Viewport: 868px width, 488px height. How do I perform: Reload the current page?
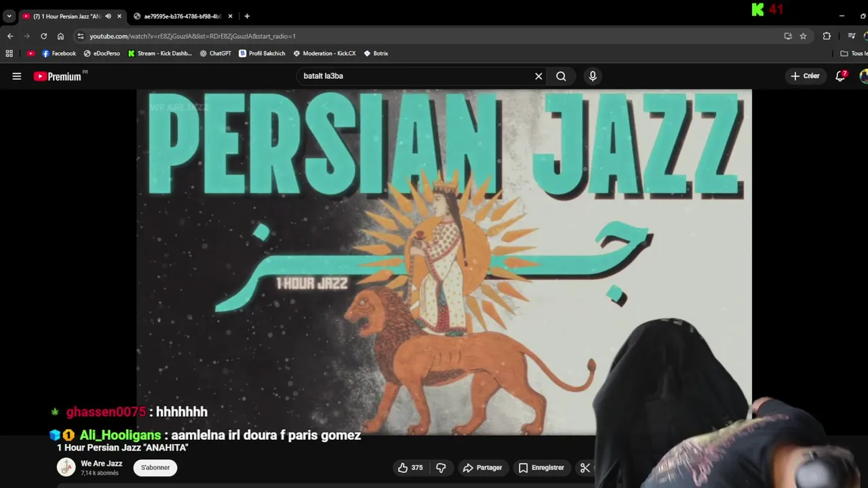click(x=43, y=36)
